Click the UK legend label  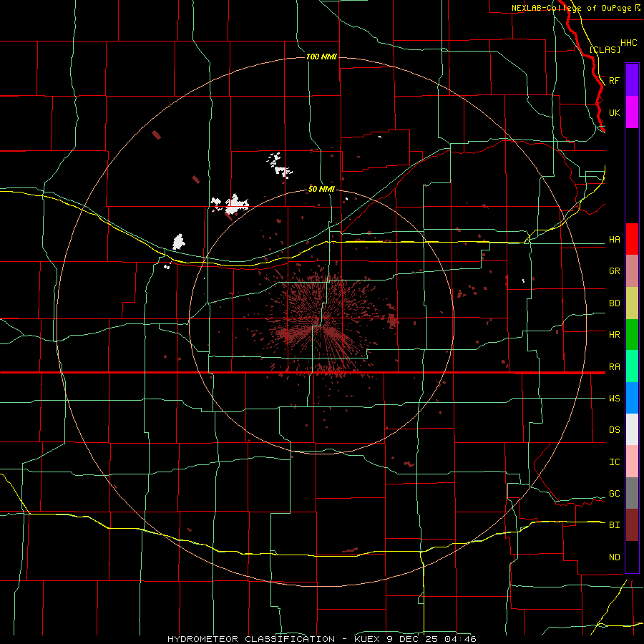(x=615, y=112)
